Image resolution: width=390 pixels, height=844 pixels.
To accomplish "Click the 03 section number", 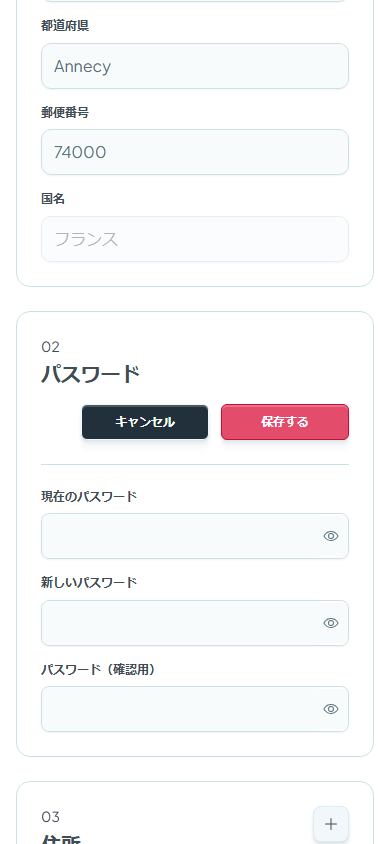I will click(x=51, y=817).
